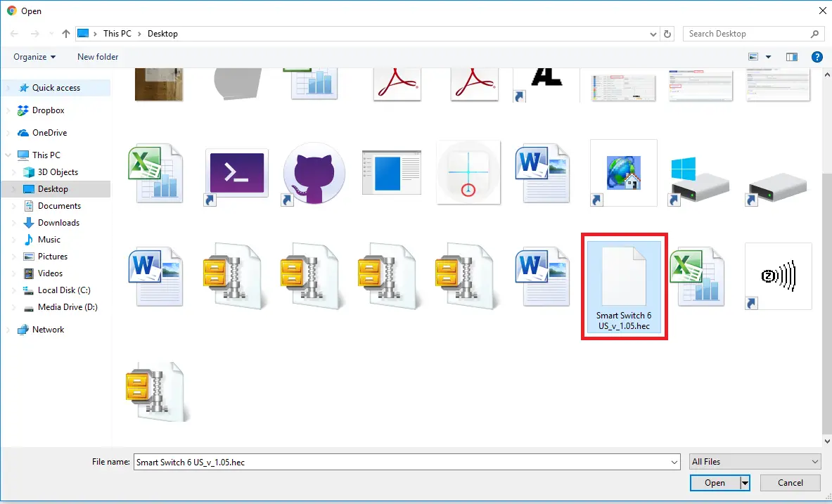Image resolution: width=832 pixels, height=504 pixels.
Task: Refresh the Desktop folder listing
Action: coord(667,34)
